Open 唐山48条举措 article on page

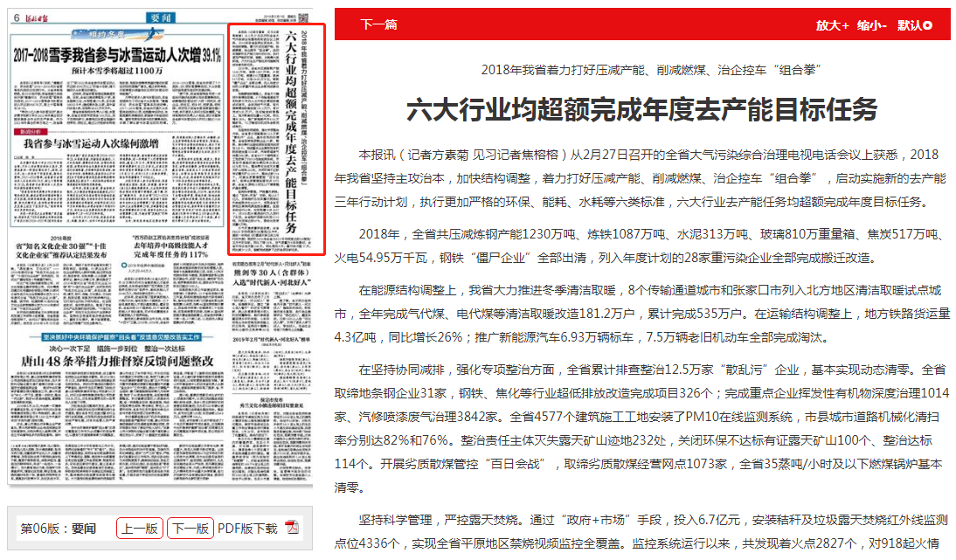(x=114, y=360)
